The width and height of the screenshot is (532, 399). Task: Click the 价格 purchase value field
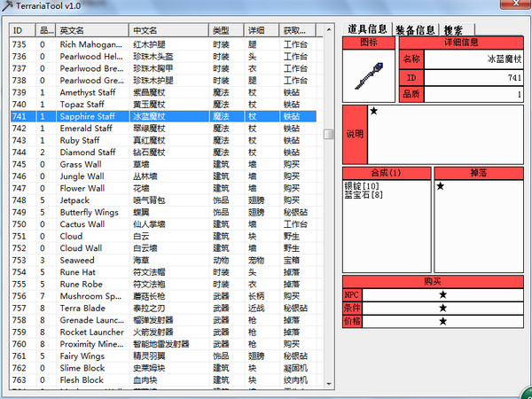click(x=442, y=321)
